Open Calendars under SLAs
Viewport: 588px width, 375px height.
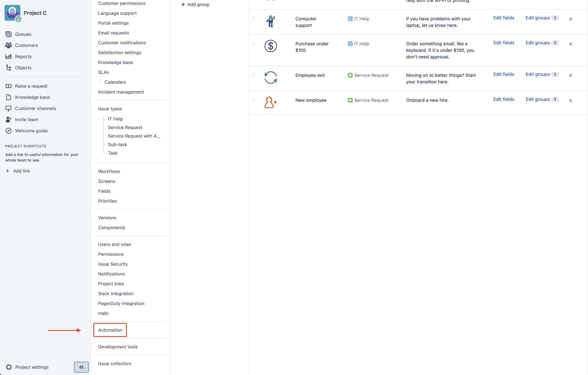[x=115, y=82]
